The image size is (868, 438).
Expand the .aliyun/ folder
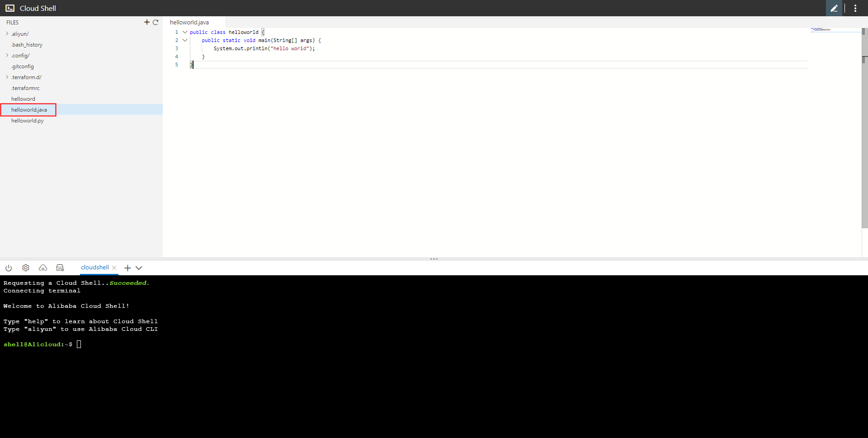(7, 34)
